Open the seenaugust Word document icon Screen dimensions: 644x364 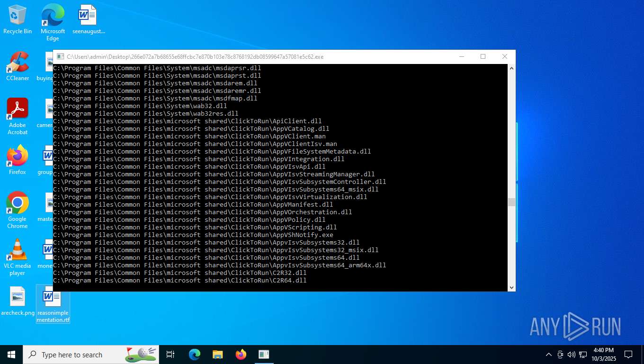88,20
